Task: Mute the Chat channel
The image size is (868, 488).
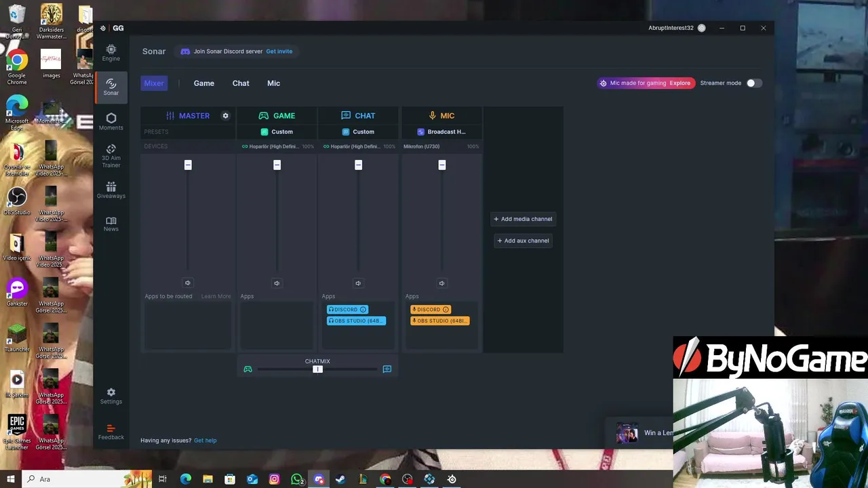Action: tap(358, 283)
